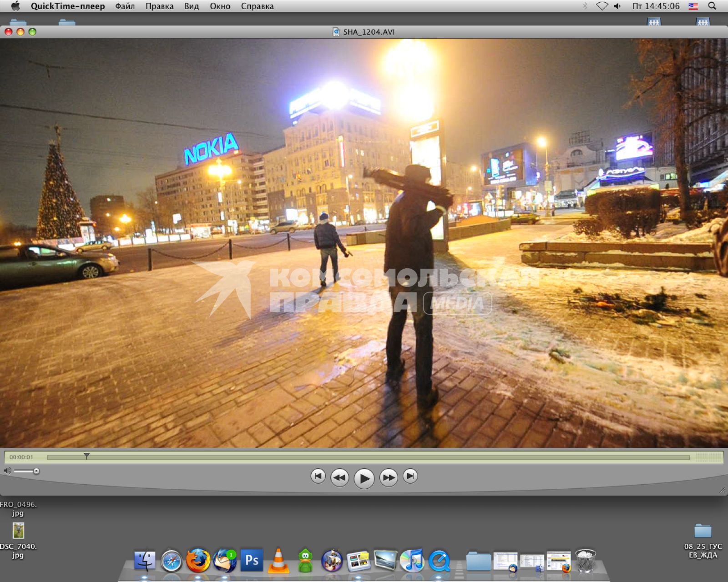The width and height of the screenshot is (728, 582).
Task: Open the US flag input source menu
Action: (x=693, y=6)
